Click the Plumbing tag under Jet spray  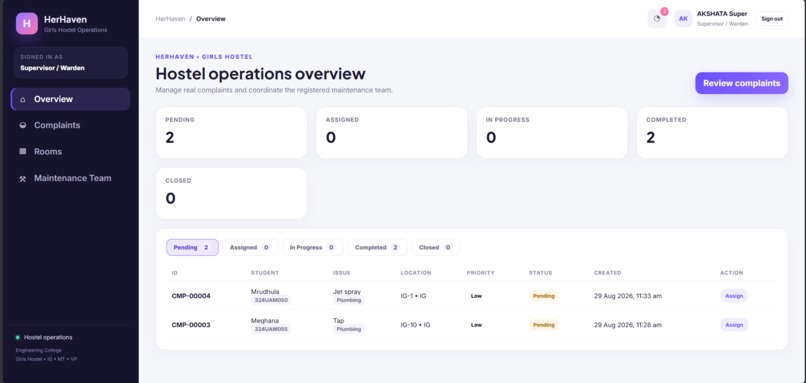(x=349, y=300)
